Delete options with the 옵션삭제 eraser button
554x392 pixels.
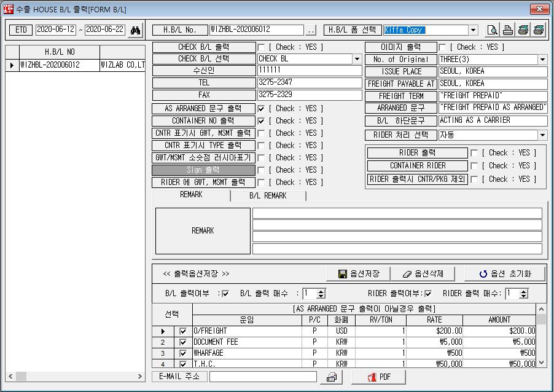point(423,274)
